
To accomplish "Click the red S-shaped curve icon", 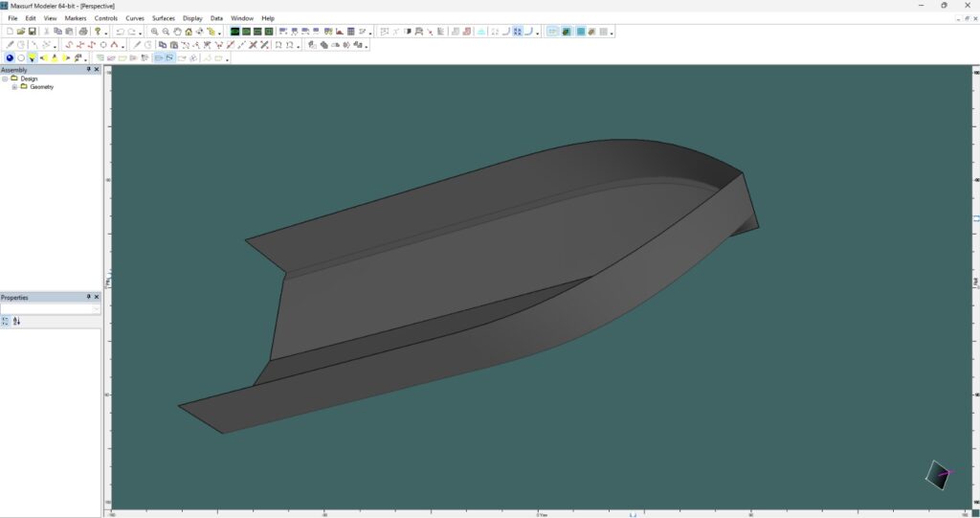I will (x=69, y=44).
